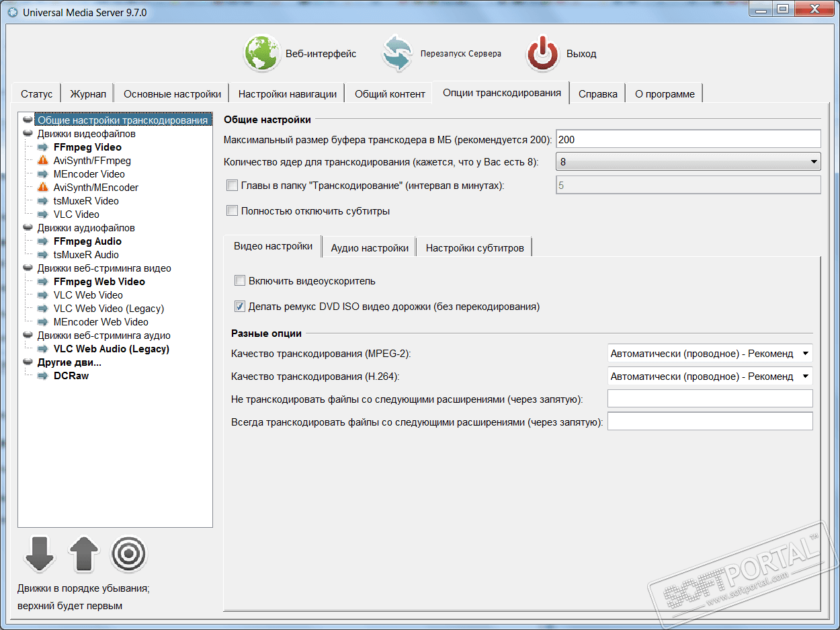Open the H.264 quality dropdown

tap(710, 377)
